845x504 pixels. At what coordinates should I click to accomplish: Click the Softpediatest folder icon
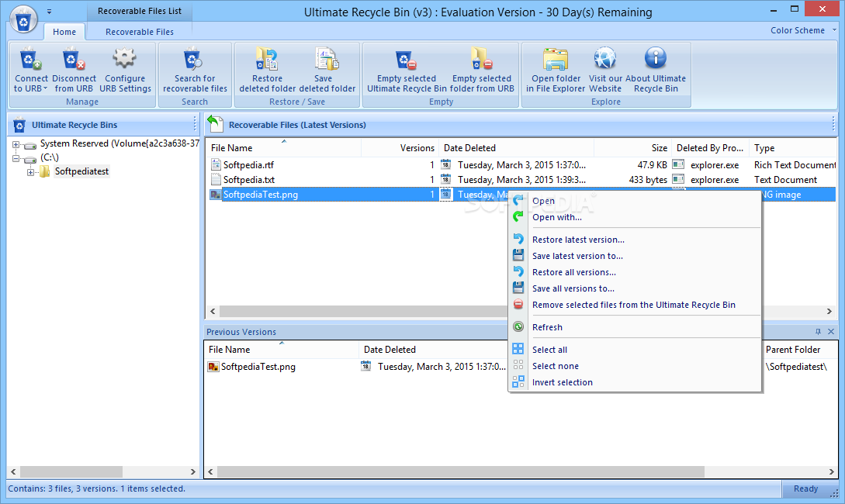(45, 171)
